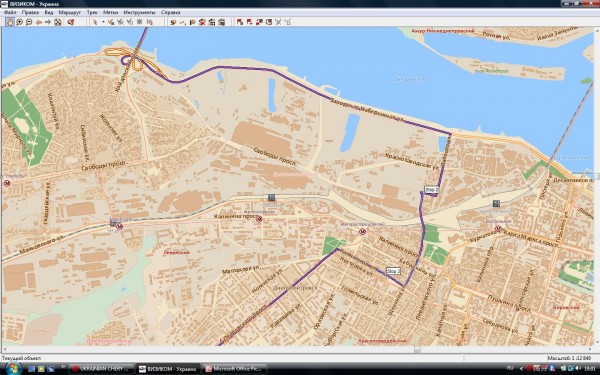The width and height of the screenshot is (600, 375).
Task: Open the Файл menu
Action: pos(10,12)
